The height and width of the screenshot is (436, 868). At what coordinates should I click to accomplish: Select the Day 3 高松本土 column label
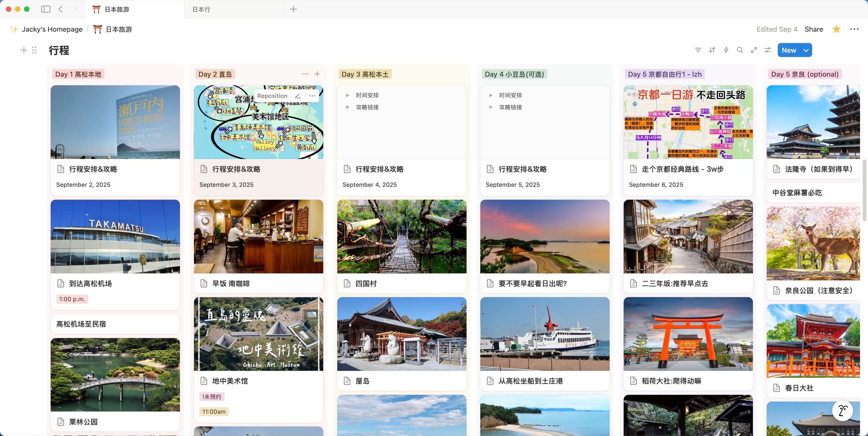(365, 74)
